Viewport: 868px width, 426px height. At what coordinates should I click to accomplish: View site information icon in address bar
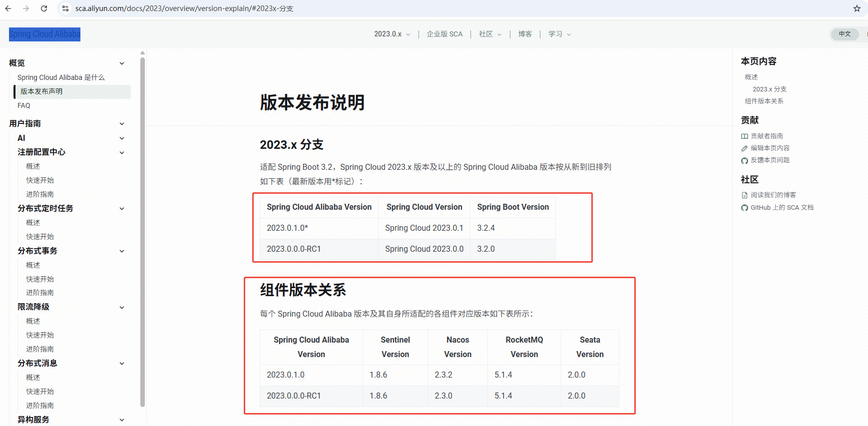click(x=65, y=8)
